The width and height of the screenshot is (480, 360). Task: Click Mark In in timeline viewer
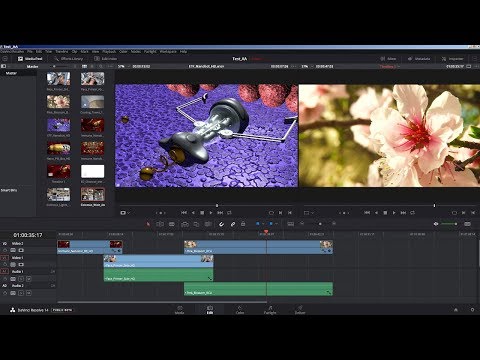[463, 212]
